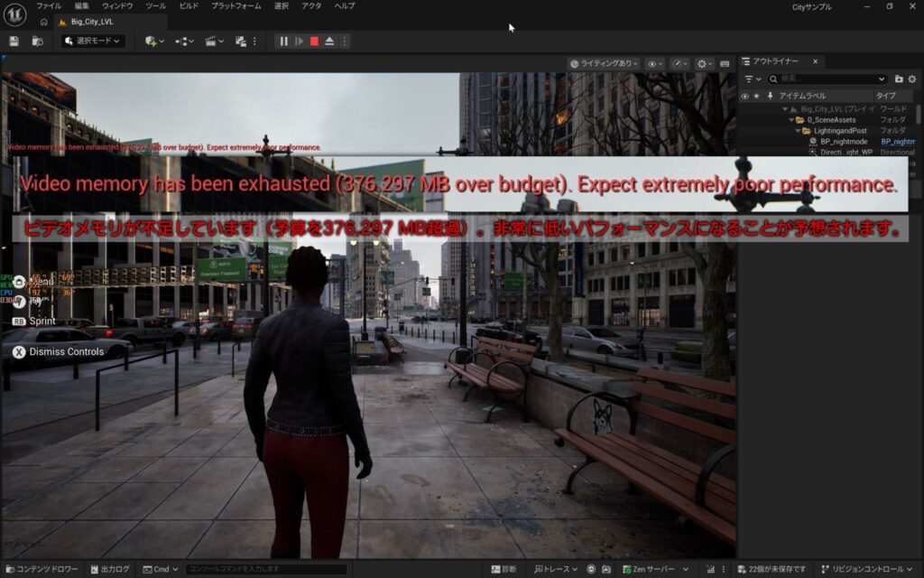This screenshot has width=924, height=578.
Task: Open the ファイル menu
Action: pos(49,6)
